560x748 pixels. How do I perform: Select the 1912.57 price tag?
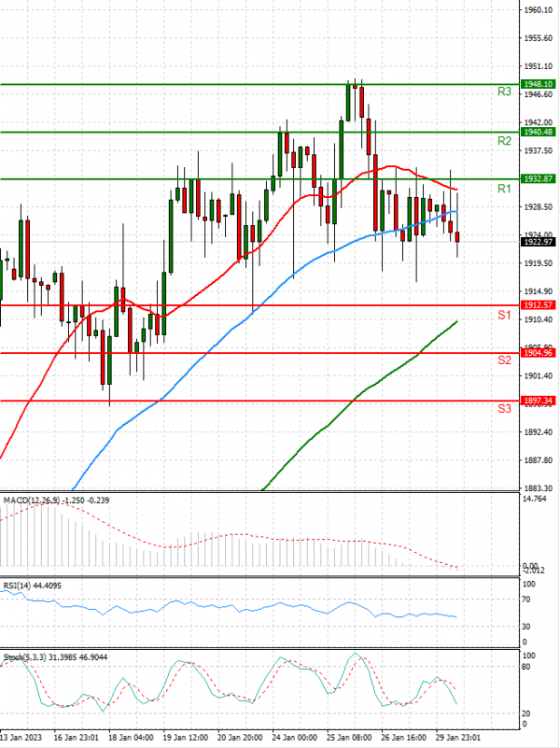(539, 304)
